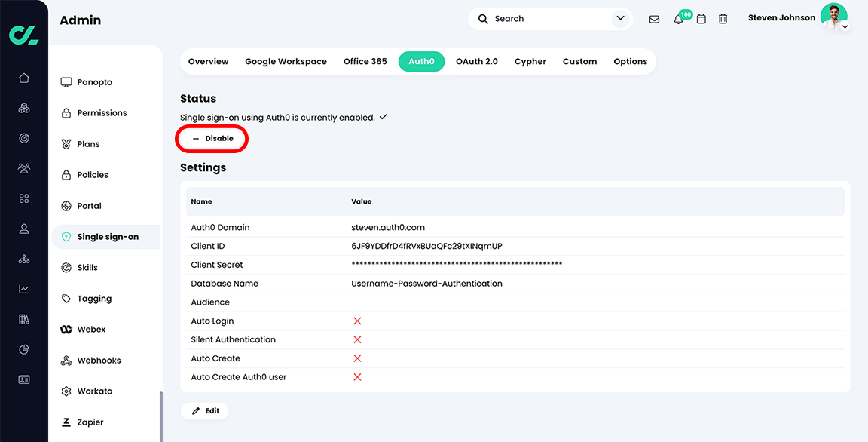Expand the search bar dropdown arrow
The width and height of the screenshot is (868, 442).
coord(619,18)
